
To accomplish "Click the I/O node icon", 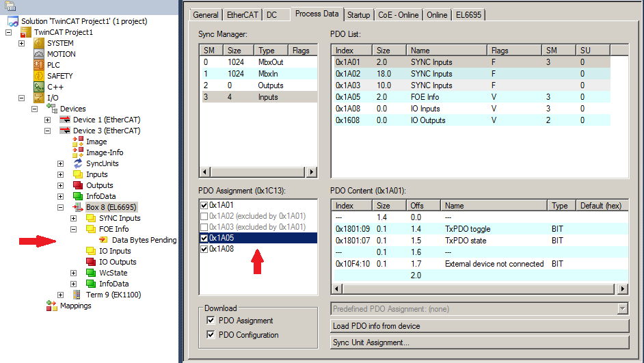I will (x=38, y=98).
